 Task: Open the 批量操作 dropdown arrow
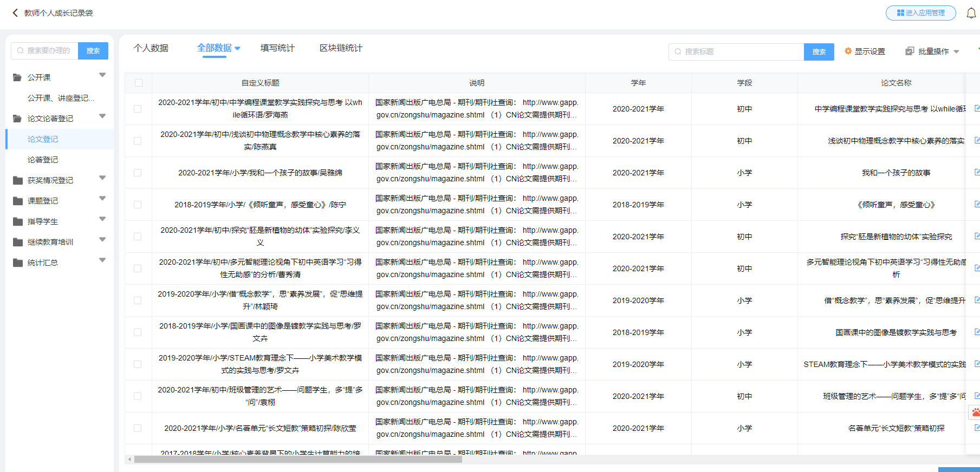956,51
